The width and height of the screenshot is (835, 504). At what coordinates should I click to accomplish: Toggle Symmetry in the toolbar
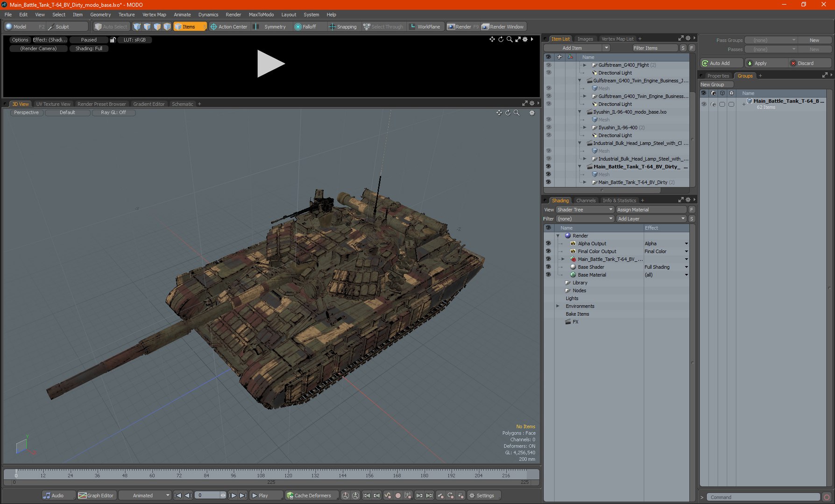click(x=270, y=27)
